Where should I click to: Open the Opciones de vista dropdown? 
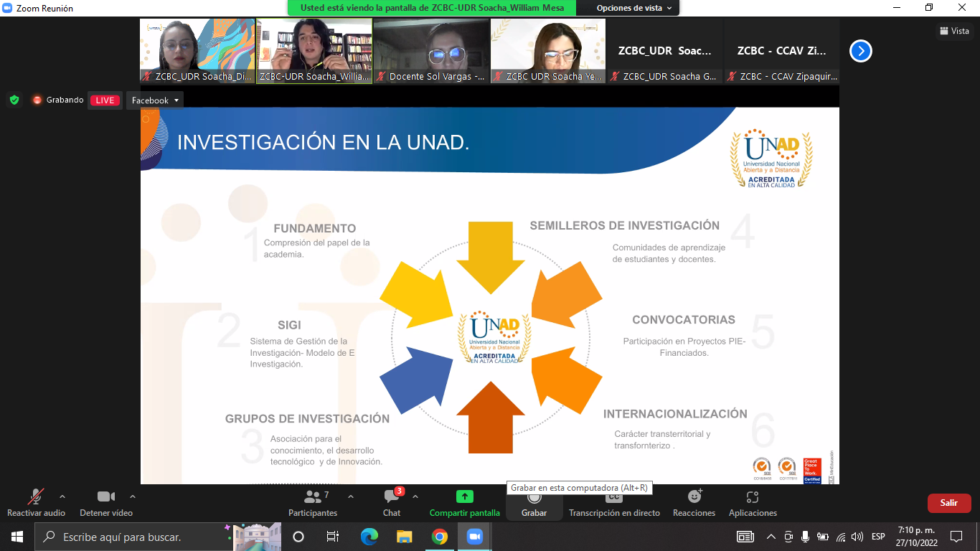coord(634,8)
